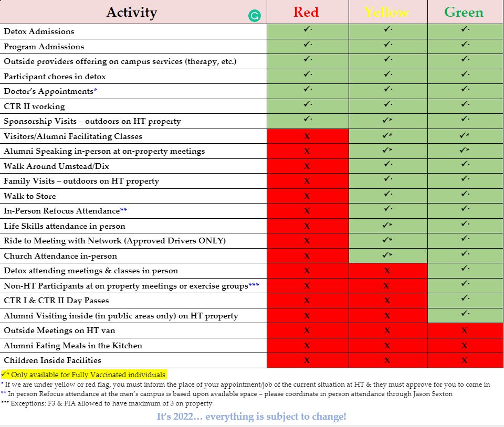Click Yellow starred checkmark for Life Skills attendance
The image size is (504, 427).
pyautogui.click(x=387, y=225)
